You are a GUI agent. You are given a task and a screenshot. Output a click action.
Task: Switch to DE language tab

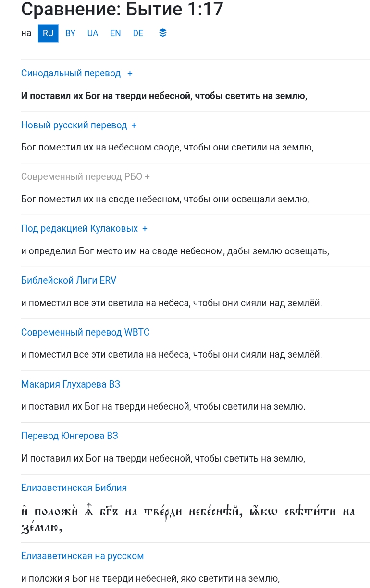pyautogui.click(x=138, y=33)
